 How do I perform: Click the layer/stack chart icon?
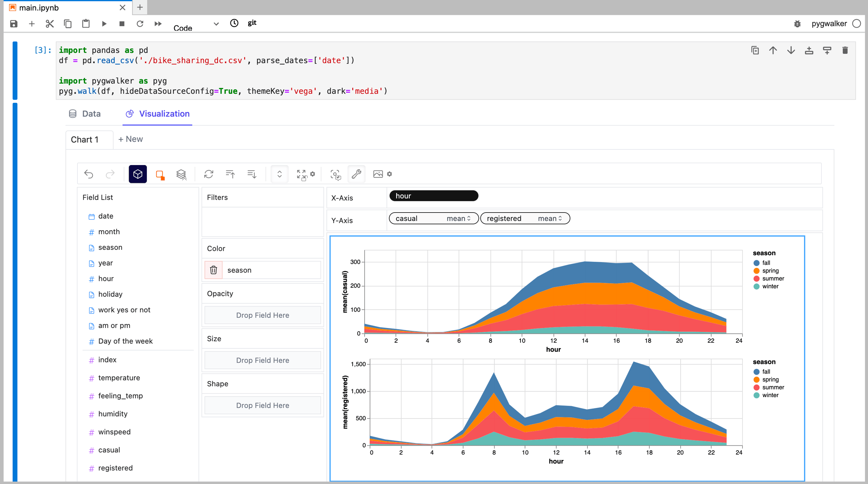tap(182, 173)
